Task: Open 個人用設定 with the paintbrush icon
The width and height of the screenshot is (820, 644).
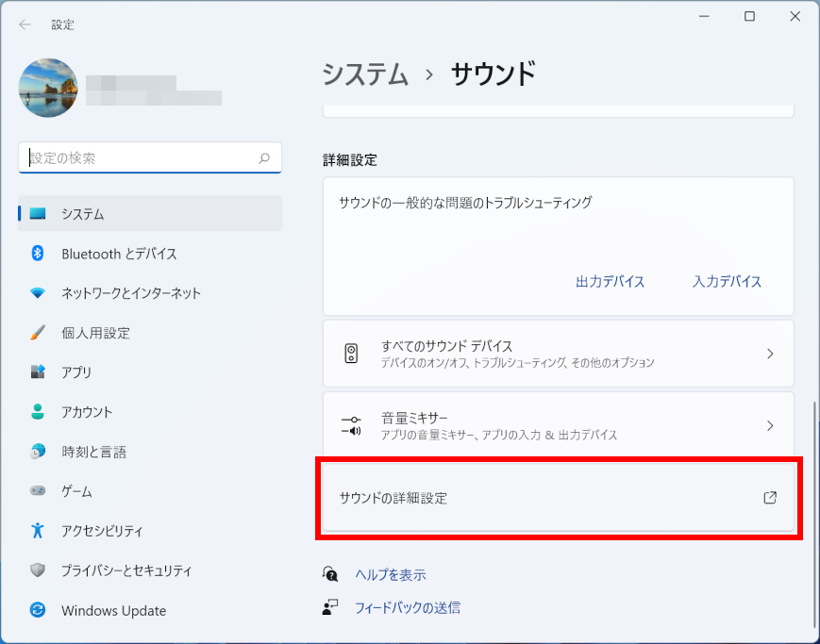Action: pos(95,333)
